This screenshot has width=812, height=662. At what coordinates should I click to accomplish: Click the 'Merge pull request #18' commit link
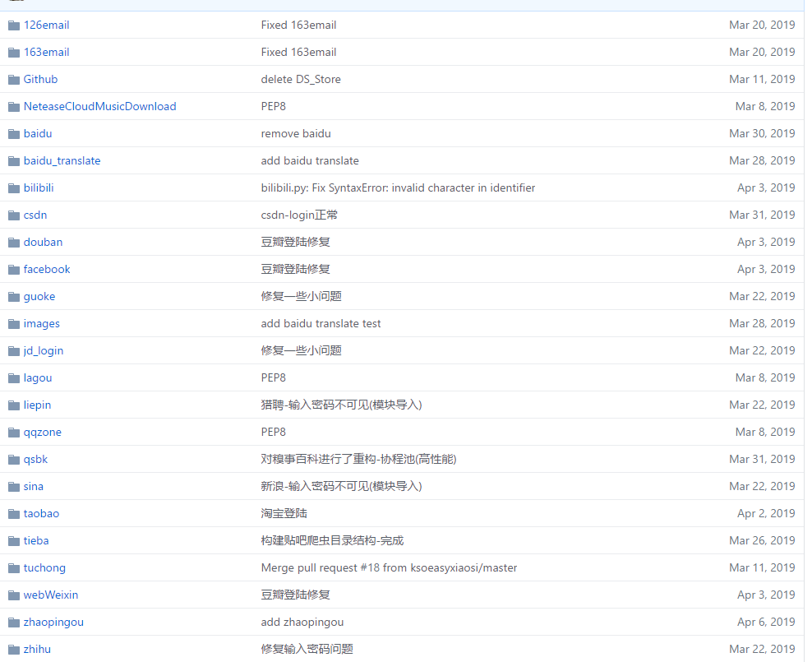[x=389, y=567]
